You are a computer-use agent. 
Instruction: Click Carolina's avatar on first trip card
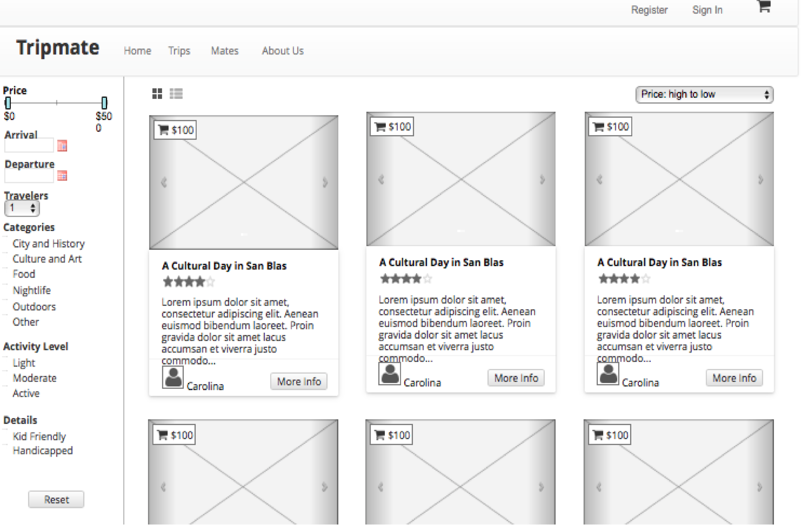click(173, 377)
